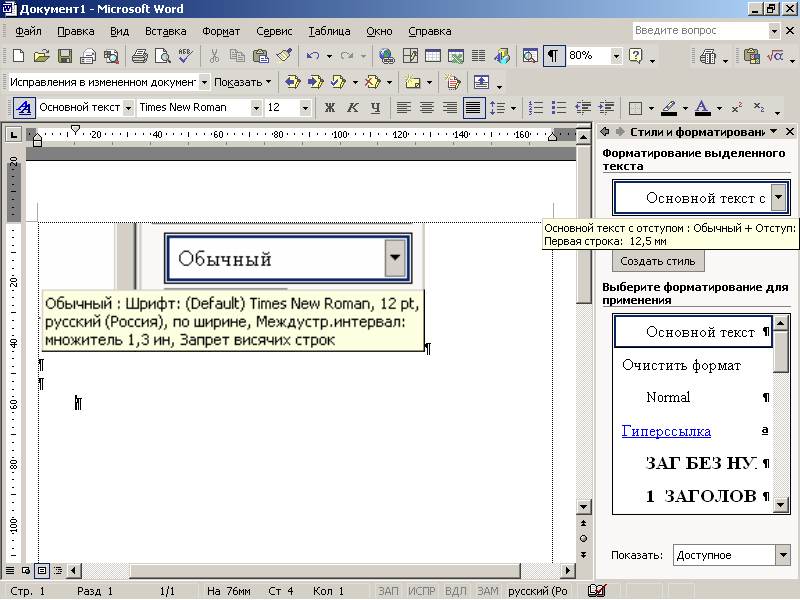Open the Document Map
The image size is (800, 600).
[530, 56]
